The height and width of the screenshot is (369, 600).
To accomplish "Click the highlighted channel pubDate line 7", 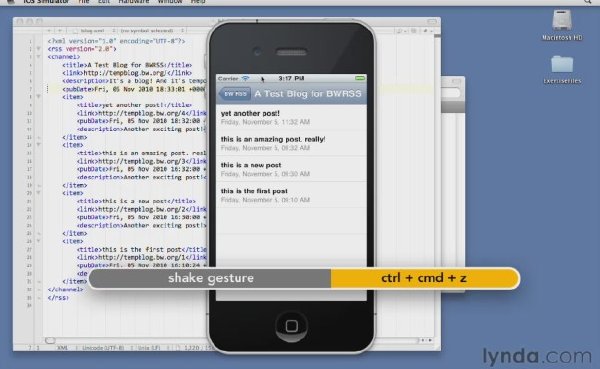I will coord(134,89).
